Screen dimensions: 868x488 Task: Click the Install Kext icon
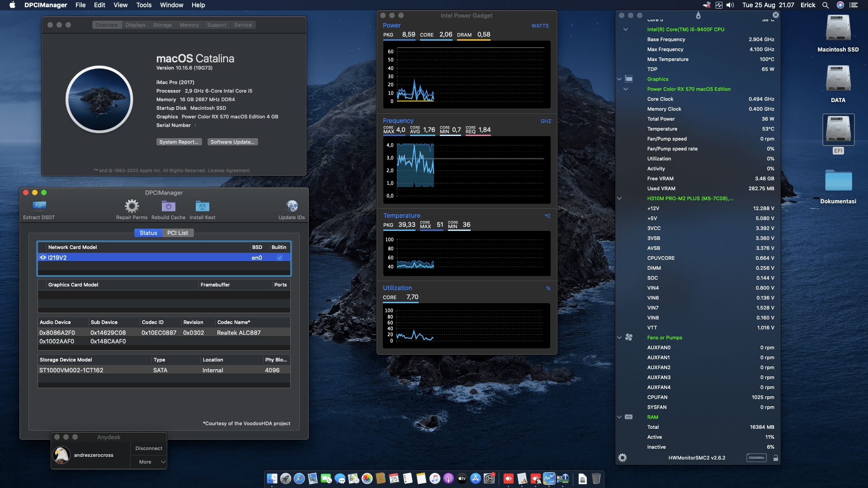click(x=202, y=206)
